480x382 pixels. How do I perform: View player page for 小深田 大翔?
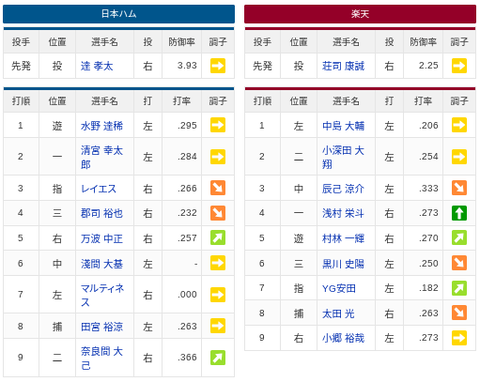343,157
